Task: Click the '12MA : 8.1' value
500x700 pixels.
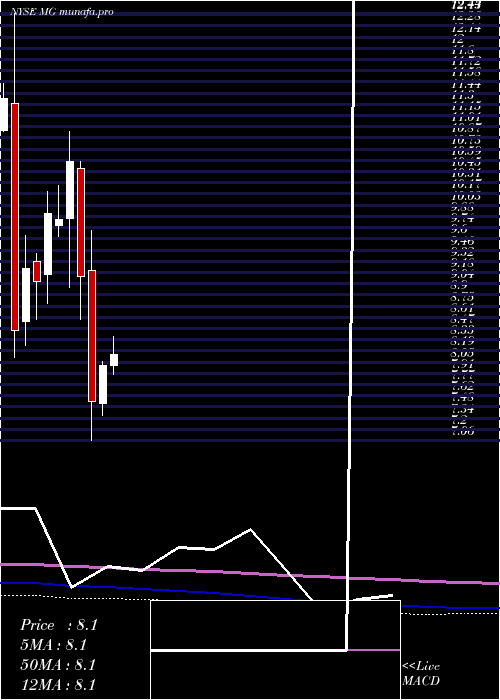Action: click(x=58, y=685)
